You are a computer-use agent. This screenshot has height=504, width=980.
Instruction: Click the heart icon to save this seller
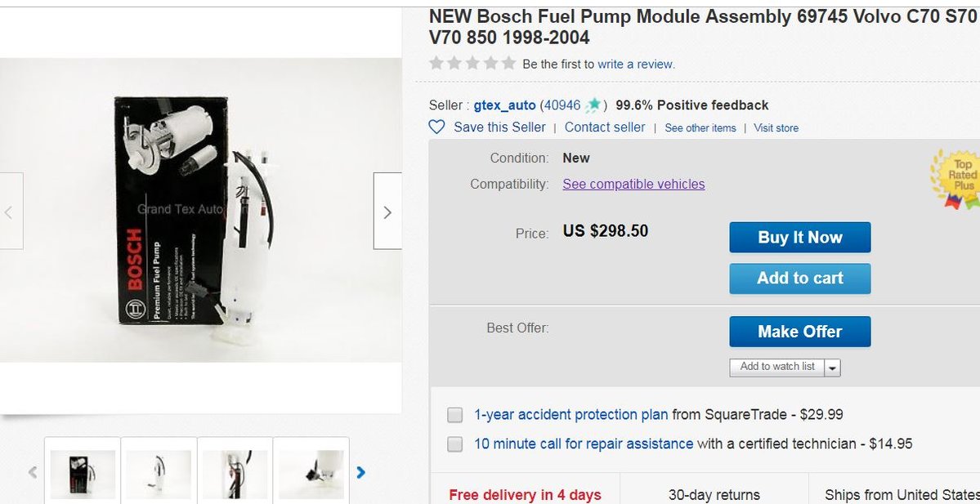[x=436, y=127]
